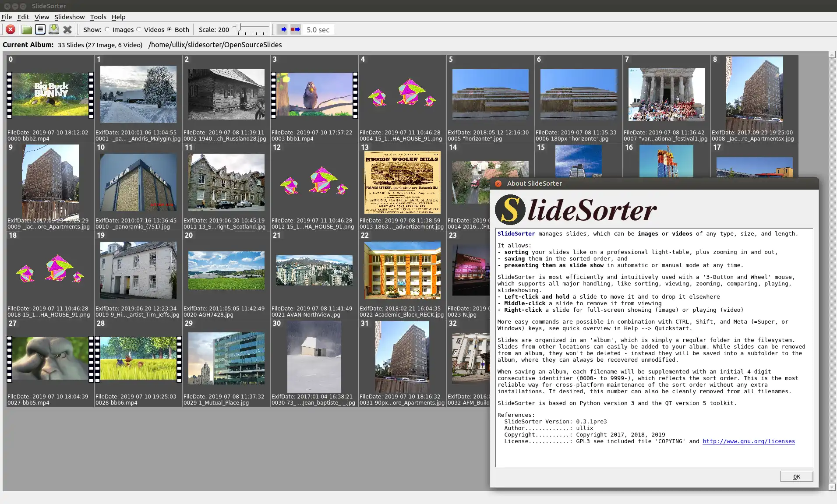
Task: Open the Edit menu
Action: (x=23, y=17)
